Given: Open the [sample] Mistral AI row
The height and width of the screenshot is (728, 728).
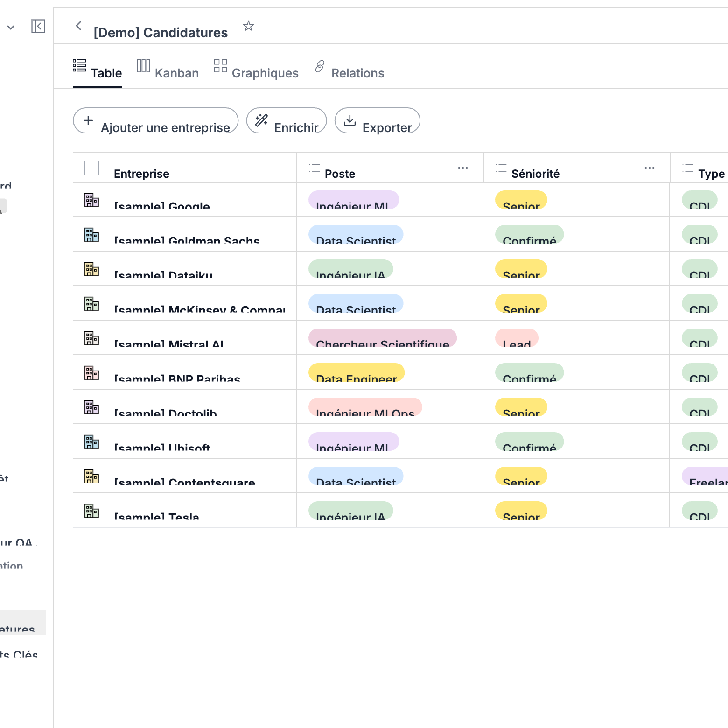Looking at the screenshot, I should coord(169,343).
